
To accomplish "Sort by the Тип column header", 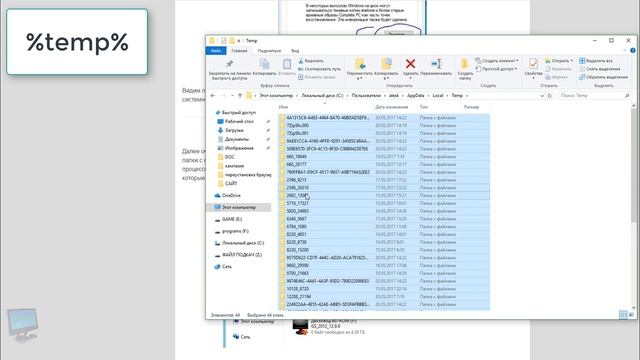I will click(424, 107).
